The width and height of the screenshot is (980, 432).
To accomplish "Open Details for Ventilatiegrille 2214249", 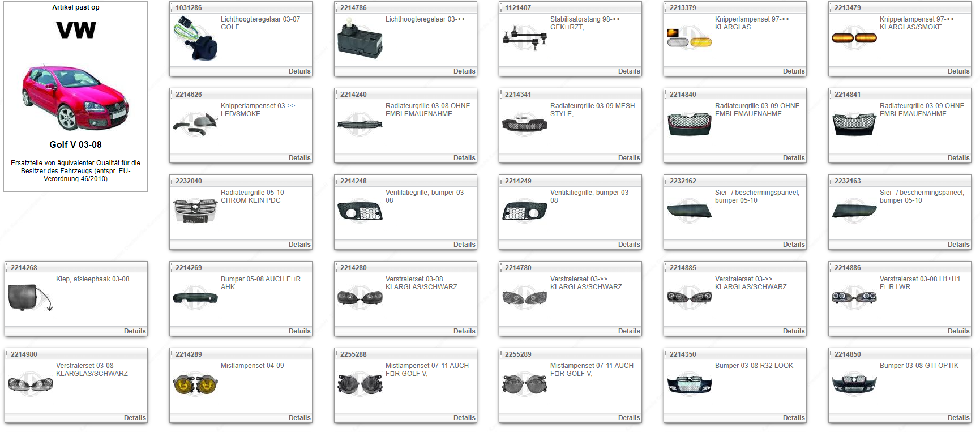I will click(x=628, y=245).
